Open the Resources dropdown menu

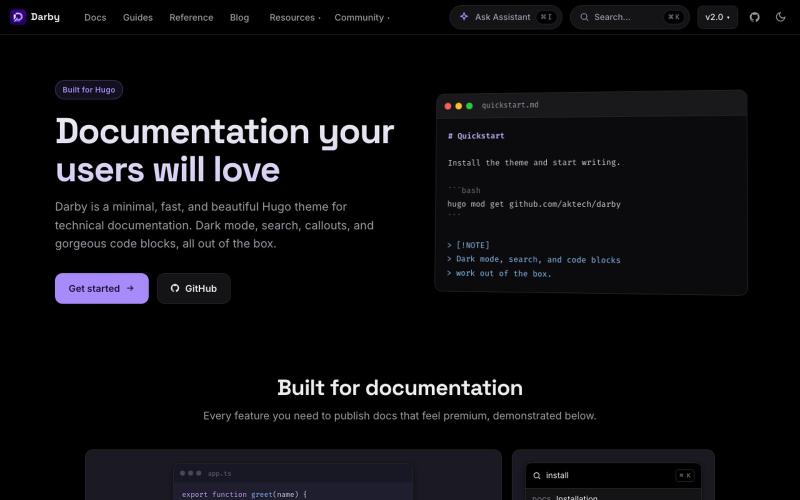click(295, 17)
